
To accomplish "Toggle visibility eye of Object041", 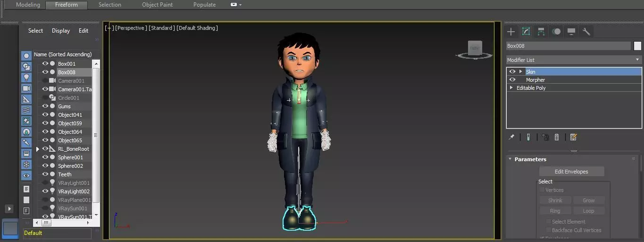I will 45,115.
